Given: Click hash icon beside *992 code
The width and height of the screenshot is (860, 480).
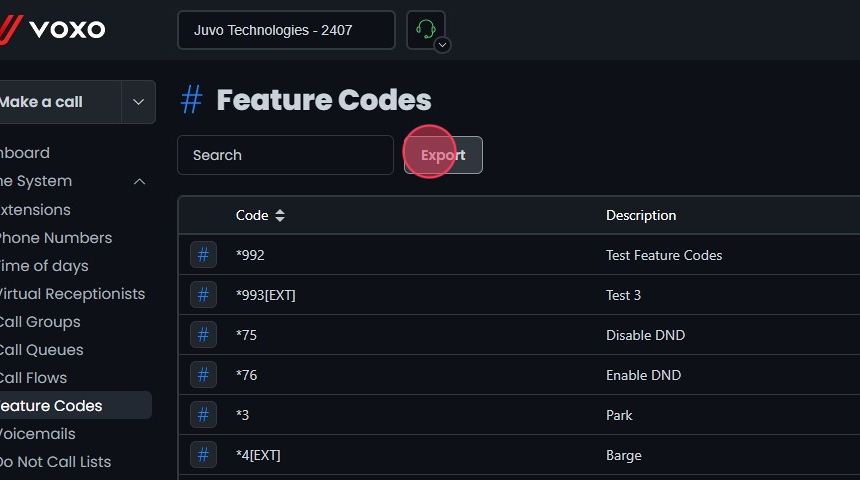Looking at the screenshot, I should [x=203, y=255].
